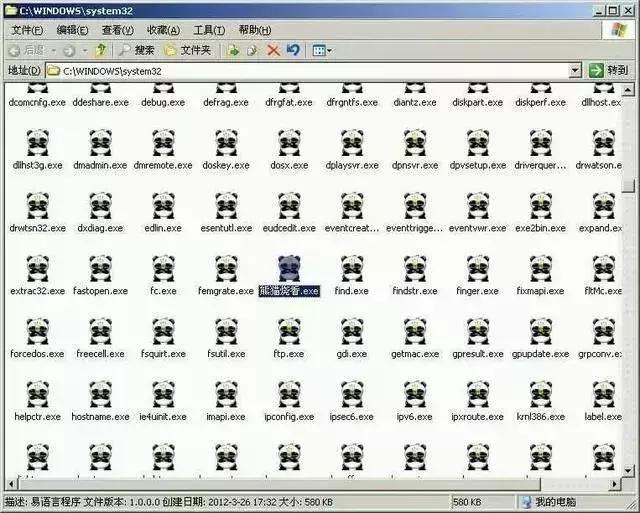Select the eventvwr.exe file icon
This screenshot has height=513, width=640.
(478, 205)
